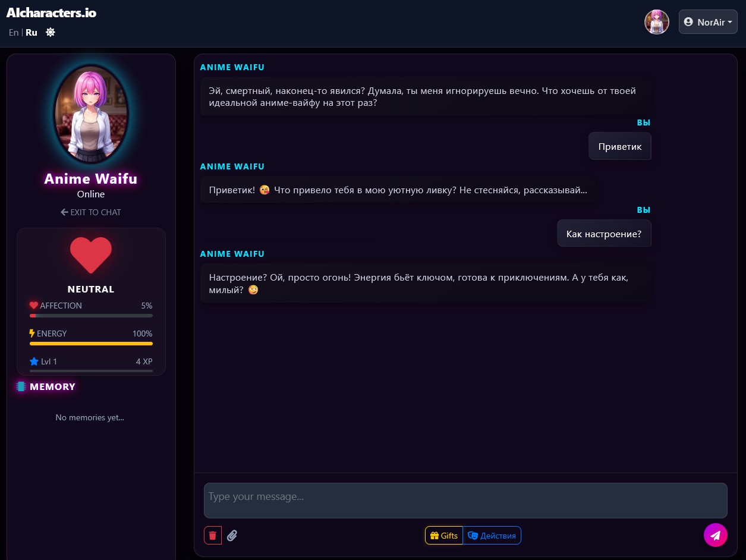
Task: Switch interface language to En
Action: pyautogui.click(x=13, y=32)
